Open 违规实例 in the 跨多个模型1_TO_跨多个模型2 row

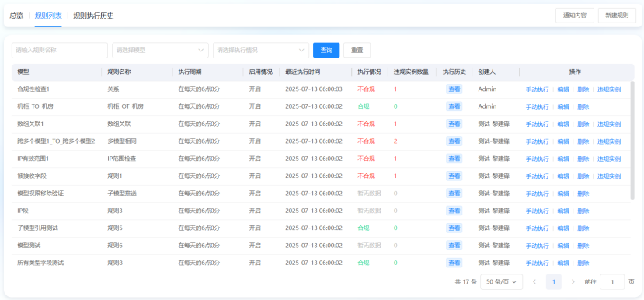(609, 141)
